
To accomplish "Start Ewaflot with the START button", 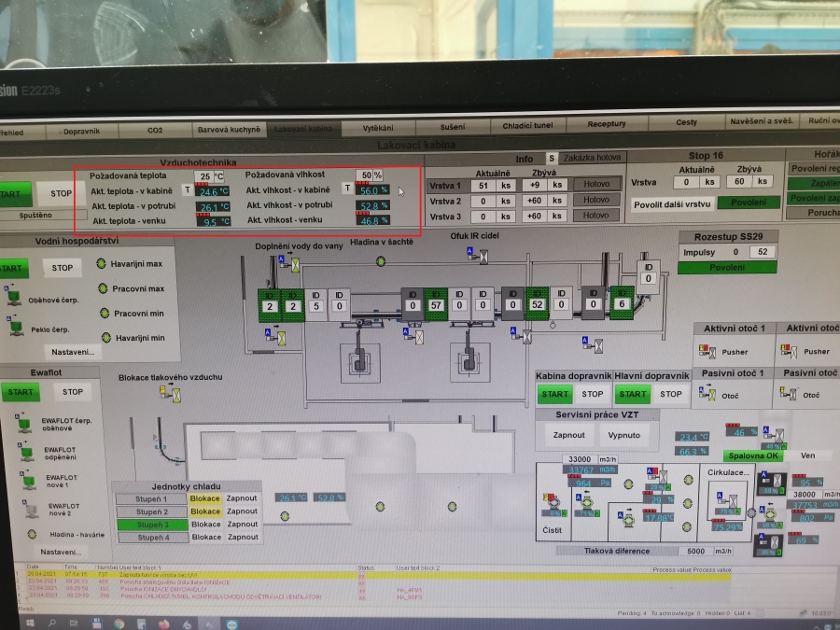I will point(21,392).
